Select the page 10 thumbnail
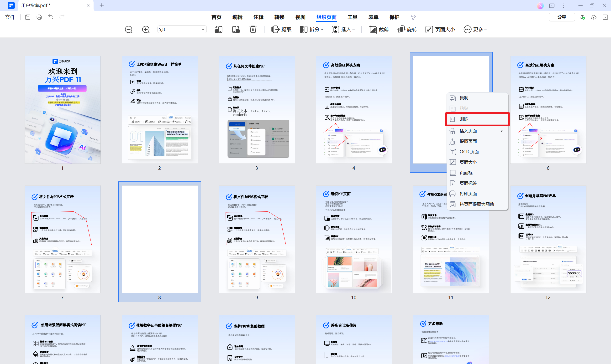The image size is (611, 364). pyautogui.click(x=354, y=239)
